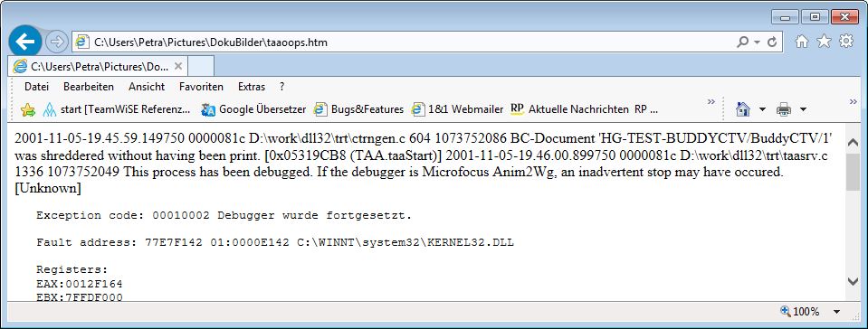This screenshot has height=329, width=868.
Task: Refresh the page with reload icon
Action: point(772,42)
